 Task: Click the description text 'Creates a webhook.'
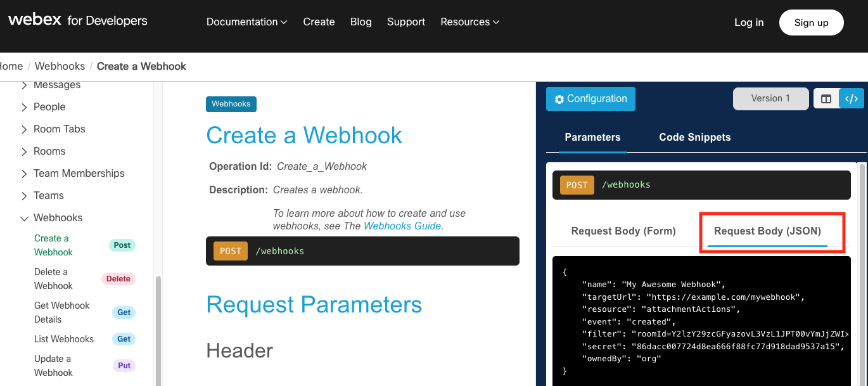click(318, 190)
